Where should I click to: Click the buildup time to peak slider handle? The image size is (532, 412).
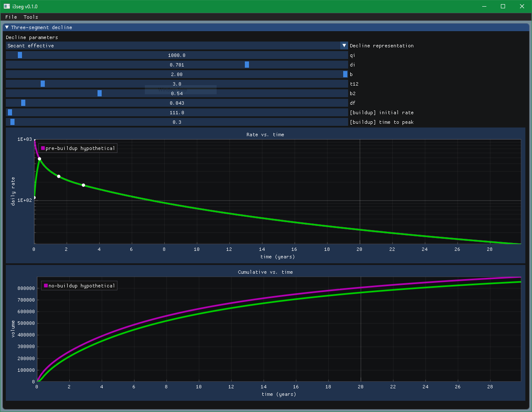coord(12,122)
